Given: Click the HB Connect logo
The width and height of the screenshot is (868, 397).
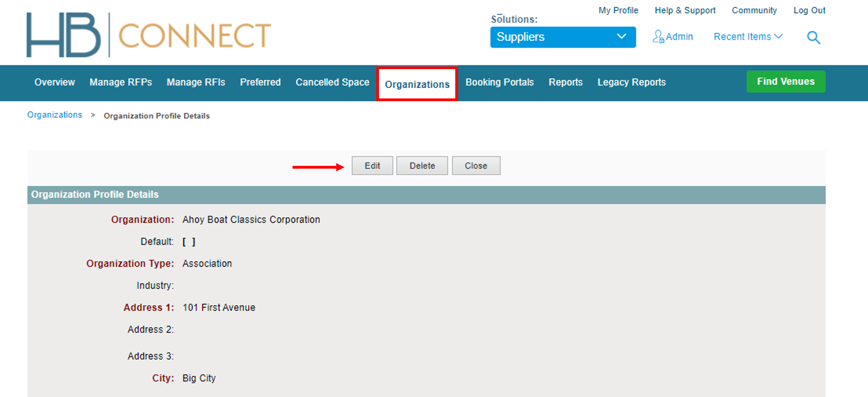Looking at the screenshot, I should click(149, 35).
